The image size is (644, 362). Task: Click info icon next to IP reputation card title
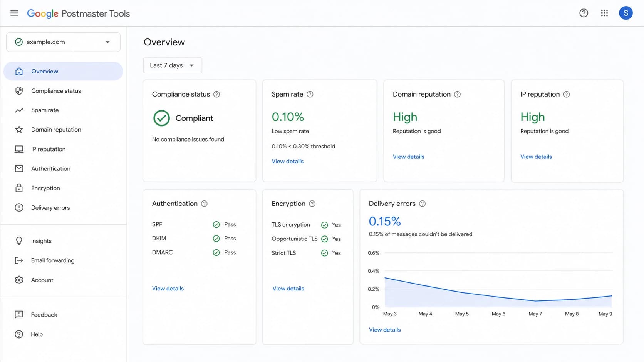566,94
